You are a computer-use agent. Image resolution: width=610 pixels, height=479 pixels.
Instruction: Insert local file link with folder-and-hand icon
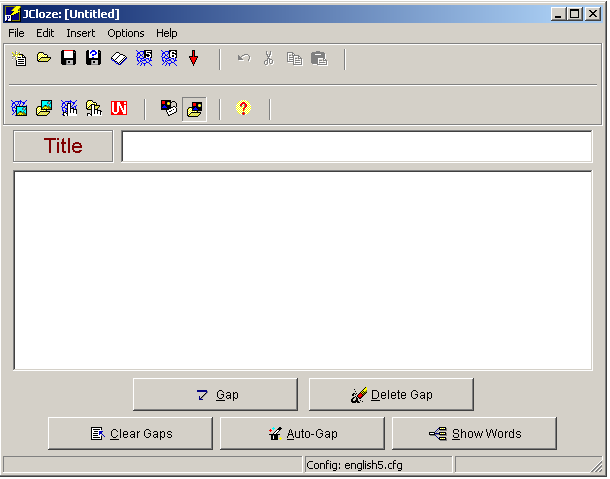point(94,108)
